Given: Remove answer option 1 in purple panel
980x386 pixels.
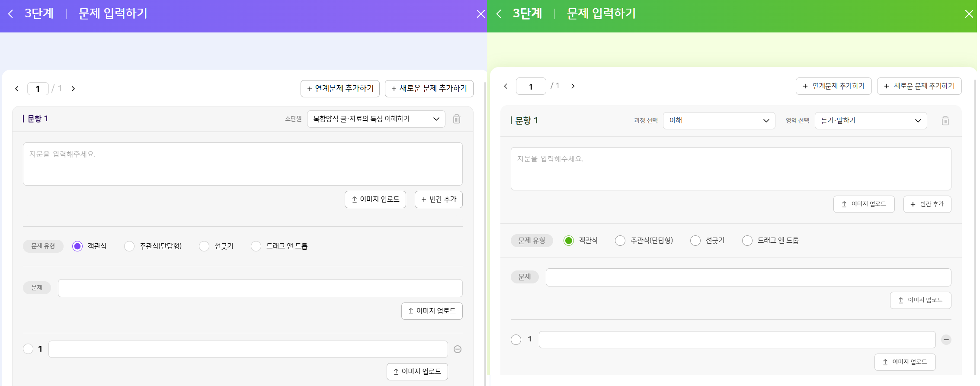Looking at the screenshot, I should pyautogui.click(x=458, y=349).
